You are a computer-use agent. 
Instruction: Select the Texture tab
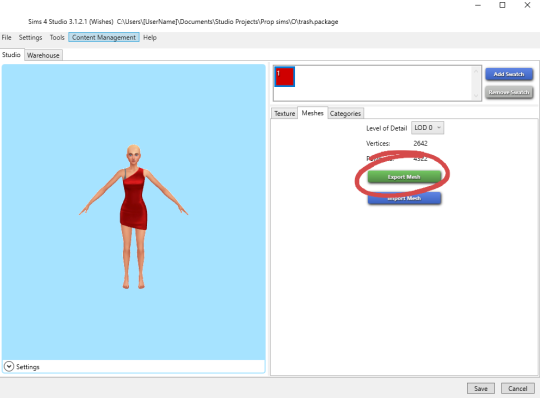pos(284,113)
